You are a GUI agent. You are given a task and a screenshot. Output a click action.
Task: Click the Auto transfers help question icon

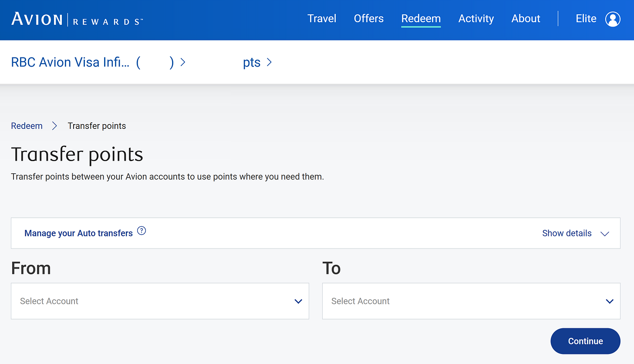(142, 231)
